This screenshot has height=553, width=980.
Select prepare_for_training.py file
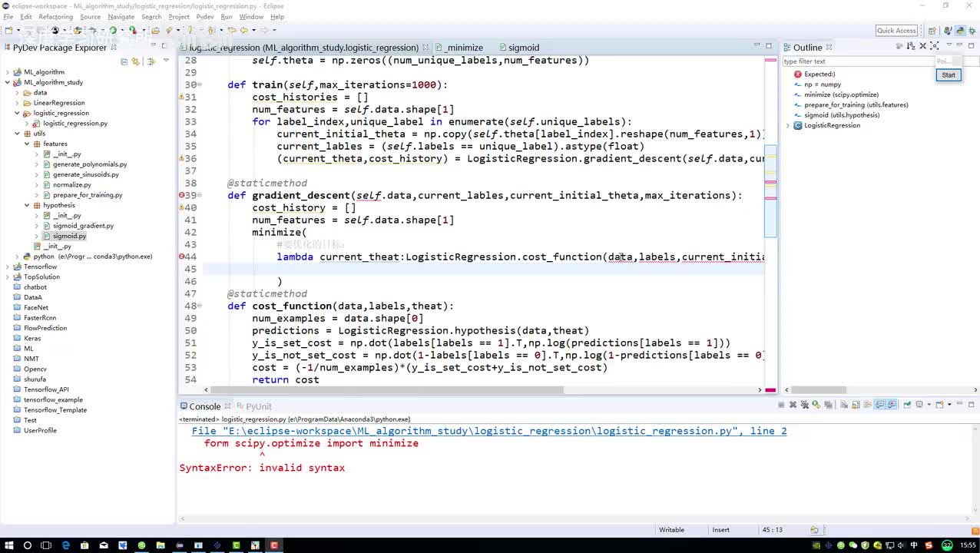tap(87, 195)
